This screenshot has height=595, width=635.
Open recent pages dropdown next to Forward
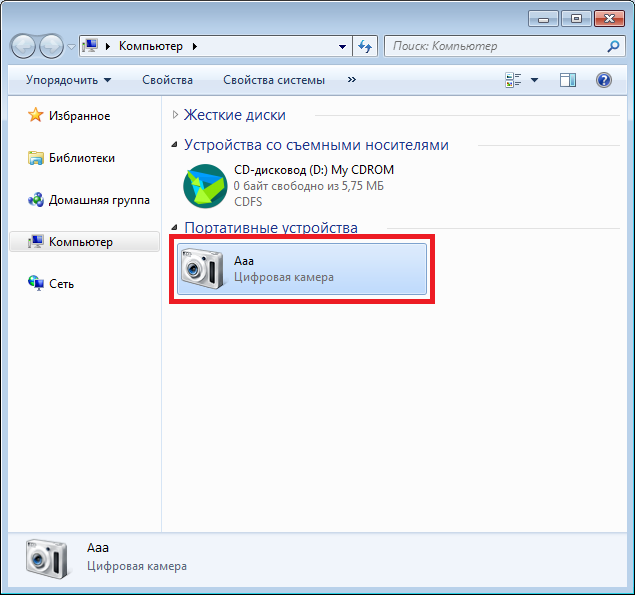pyautogui.click(x=71, y=47)
